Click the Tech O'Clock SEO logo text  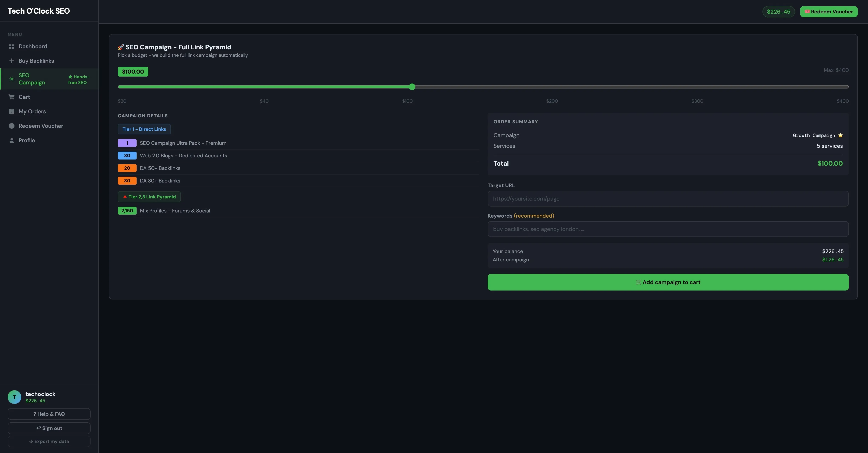pyautogui.click(x=39, y=11)
